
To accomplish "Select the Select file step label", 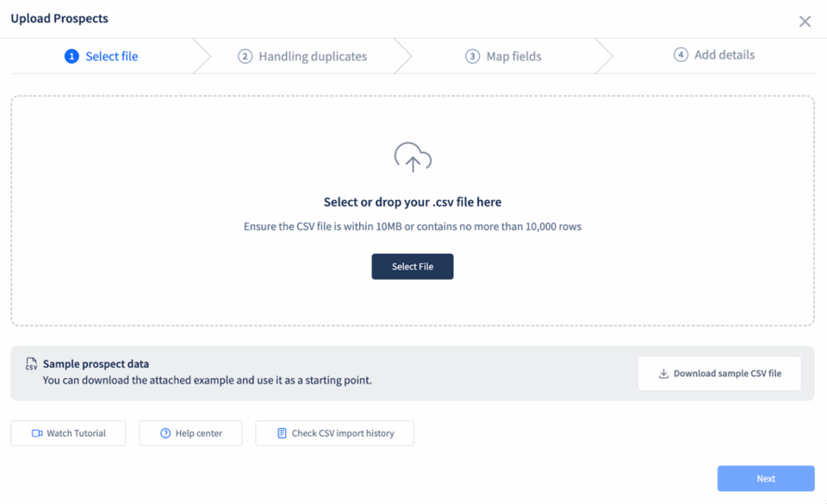I will tap(112, 56).
